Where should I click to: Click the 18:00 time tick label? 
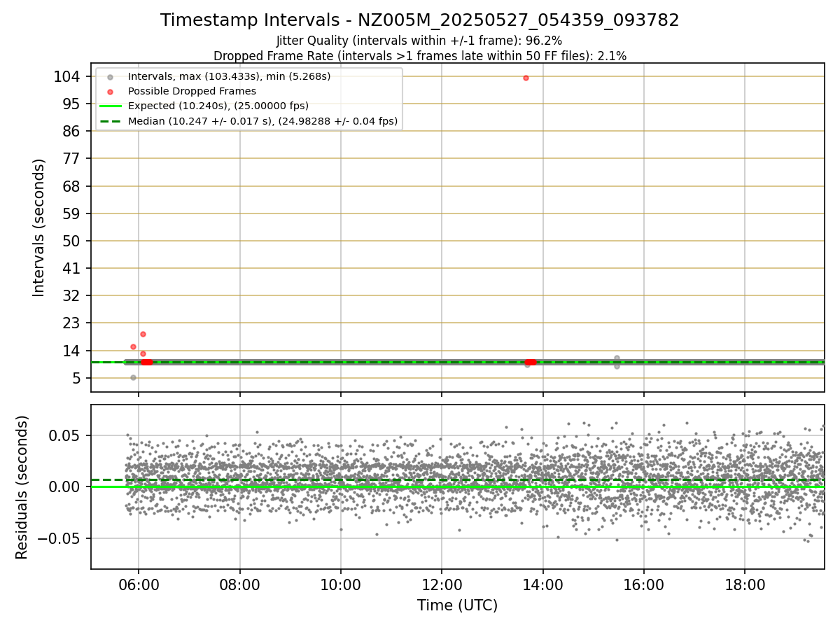[744, 584]
